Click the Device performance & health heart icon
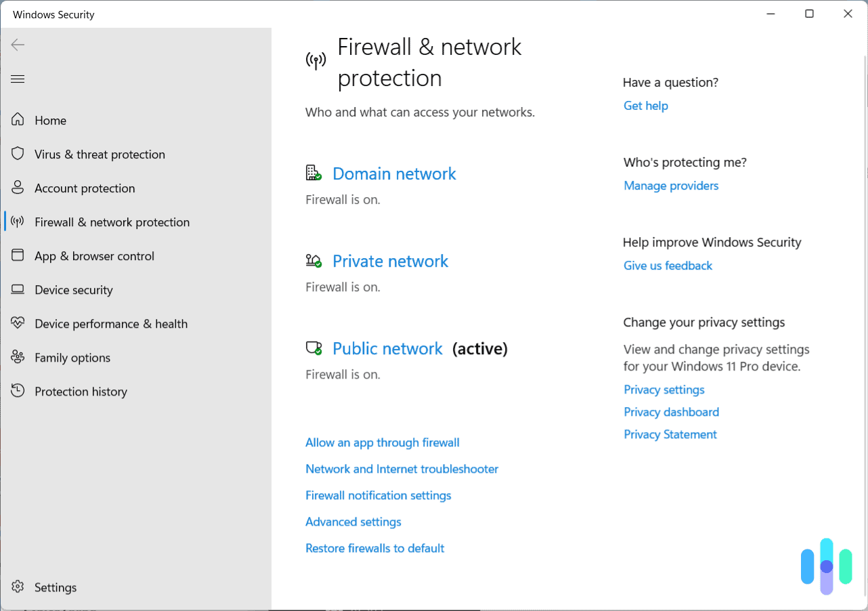868x611 pixels. [x=18, y=323]
